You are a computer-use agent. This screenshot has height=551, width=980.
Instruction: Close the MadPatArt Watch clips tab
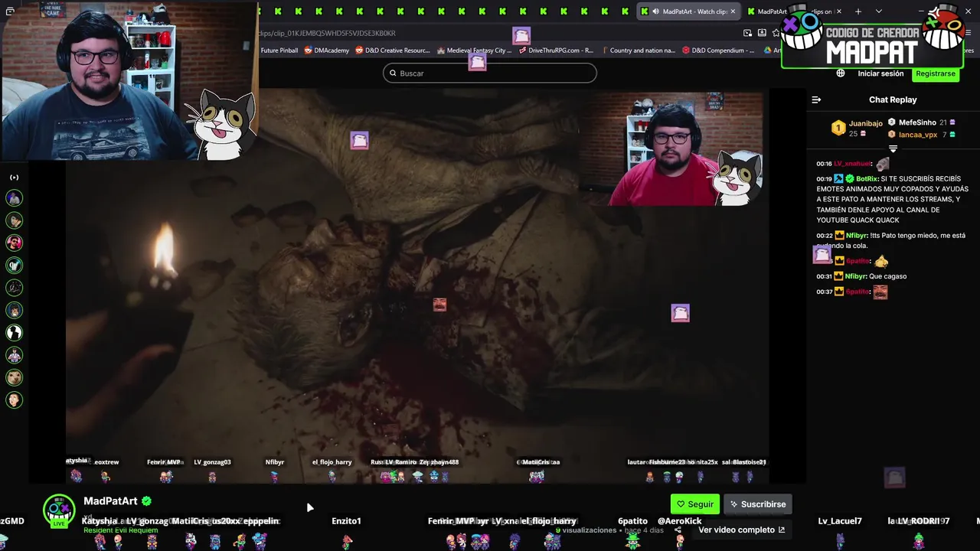(733, 11)
